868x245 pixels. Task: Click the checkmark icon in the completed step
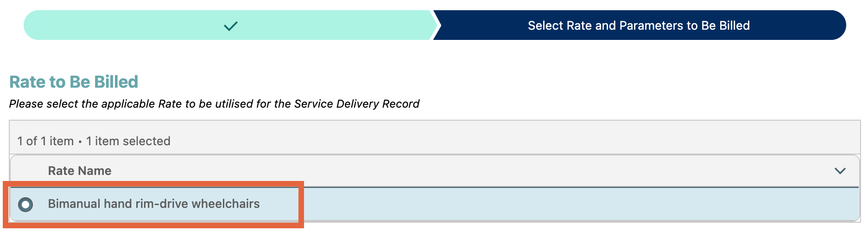pyautogui.click(x=230, y=26)
